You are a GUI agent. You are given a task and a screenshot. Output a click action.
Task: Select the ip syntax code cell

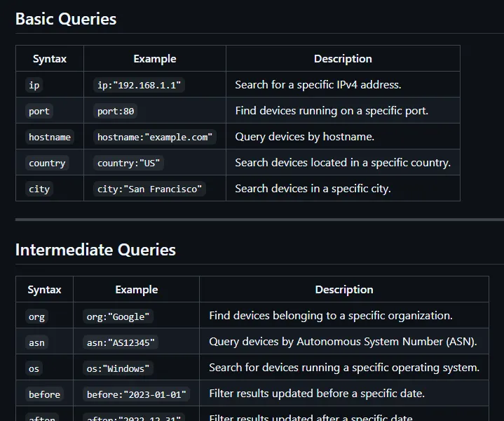[x=34, y=85]
